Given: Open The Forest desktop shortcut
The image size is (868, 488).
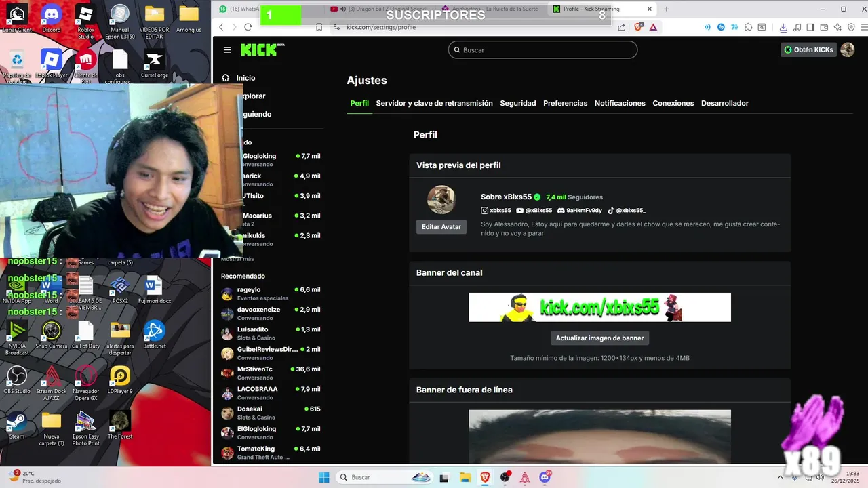Looking at the screenshot, I should coord(120,425).
